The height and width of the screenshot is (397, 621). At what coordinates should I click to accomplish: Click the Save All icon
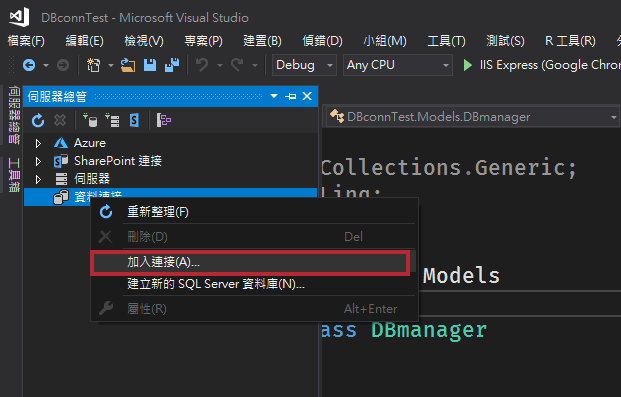coord(172,65)
